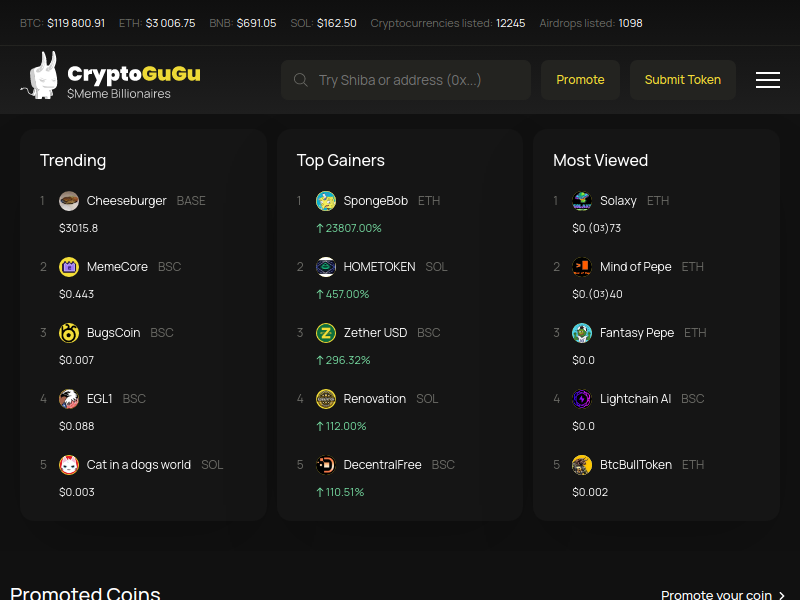
Task: Click the CryptoGuGu rabbit logo
Action: click(x=40, y=75)
